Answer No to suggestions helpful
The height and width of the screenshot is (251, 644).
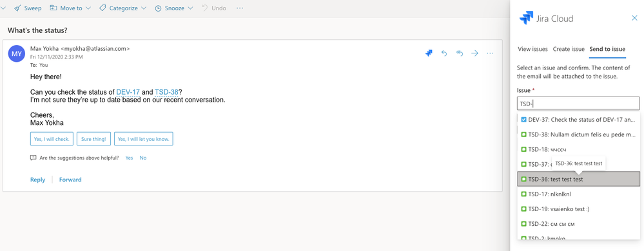tap(143, 158)
